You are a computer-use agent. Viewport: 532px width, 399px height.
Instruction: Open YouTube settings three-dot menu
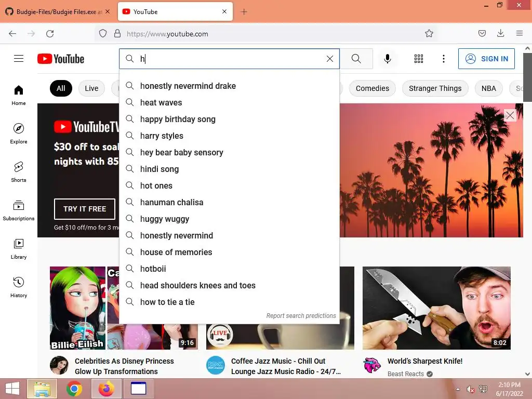click(x=444, y=59)
